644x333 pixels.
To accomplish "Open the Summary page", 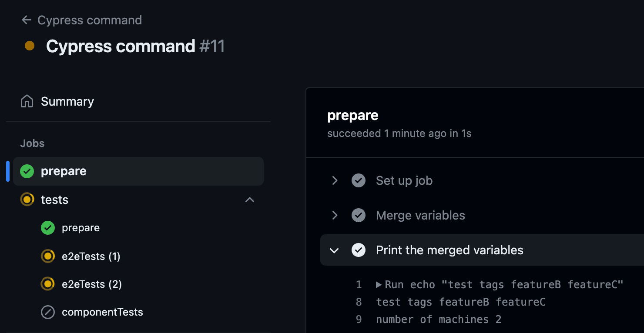I will [x=67, y=101].
